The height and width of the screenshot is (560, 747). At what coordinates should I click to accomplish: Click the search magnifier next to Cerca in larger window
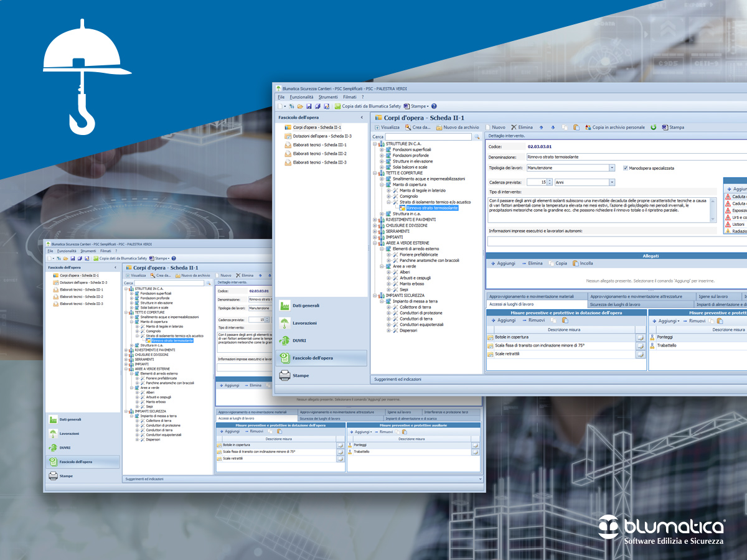477,136
